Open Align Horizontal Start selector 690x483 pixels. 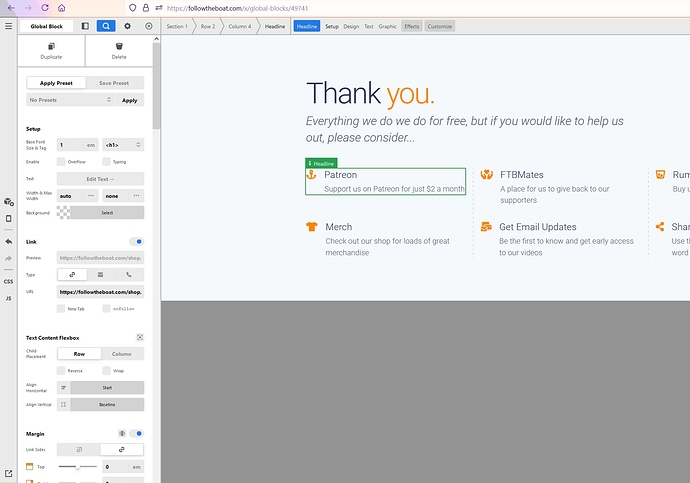tap(107, 388)
